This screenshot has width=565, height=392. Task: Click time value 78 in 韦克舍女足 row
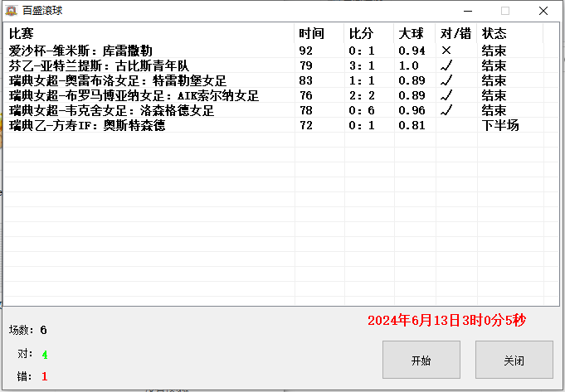(x=305, y=110)
